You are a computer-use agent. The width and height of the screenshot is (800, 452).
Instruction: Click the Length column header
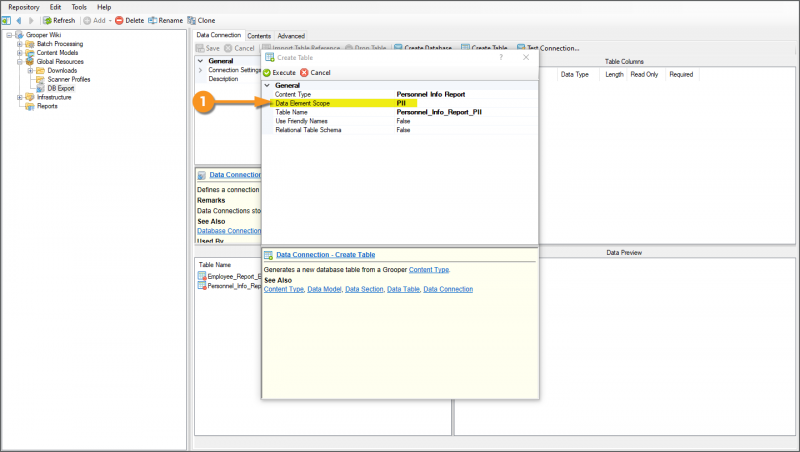click(614, 74)
